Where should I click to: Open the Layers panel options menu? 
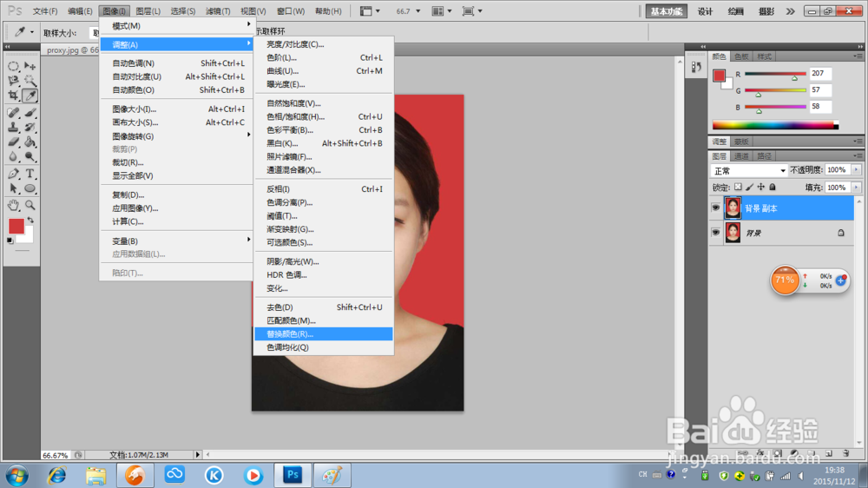[858, 156]
